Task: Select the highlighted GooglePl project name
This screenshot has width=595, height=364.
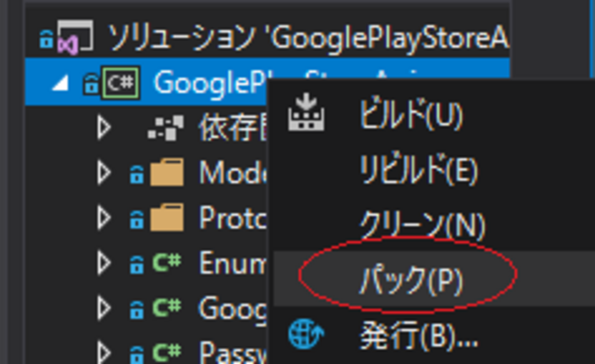Action: pos(209,83)
